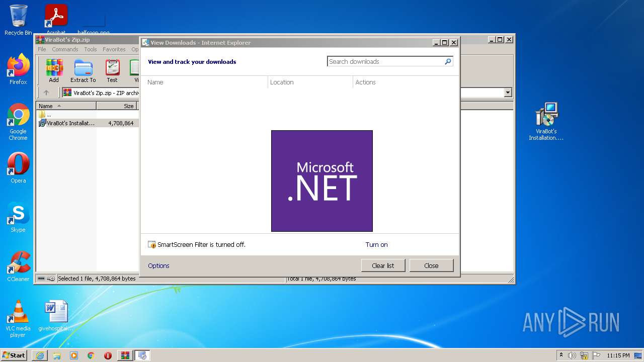
Task: Open givehospital Word document on desktop
Action: pos(56,316)
